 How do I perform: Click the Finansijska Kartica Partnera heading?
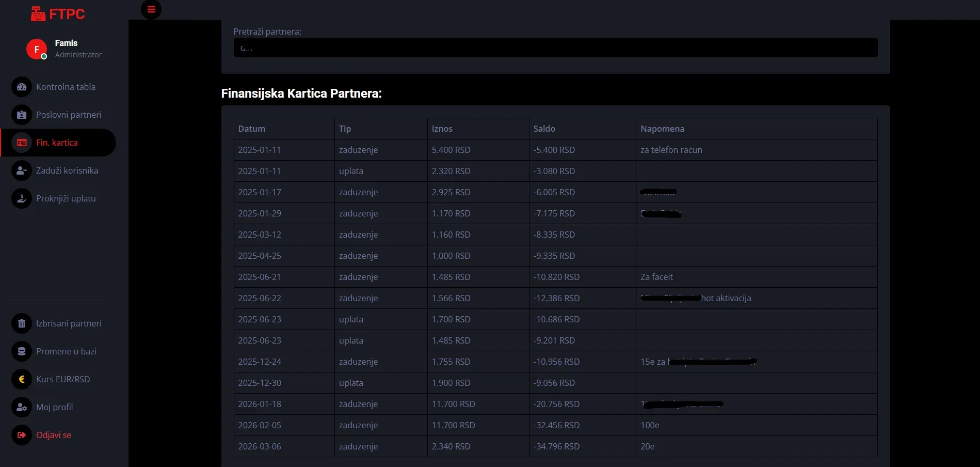click(x=301, y=94)
